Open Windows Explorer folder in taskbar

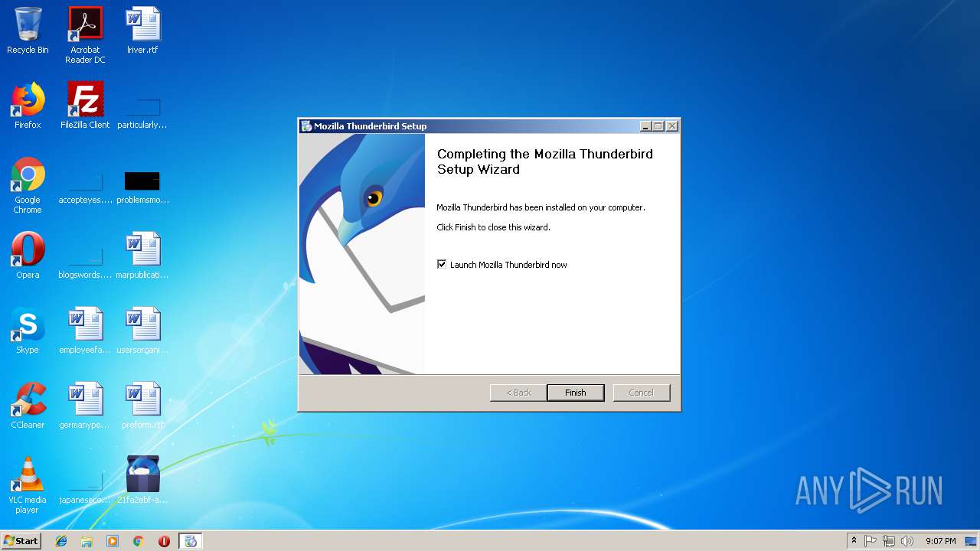point(87,541)
